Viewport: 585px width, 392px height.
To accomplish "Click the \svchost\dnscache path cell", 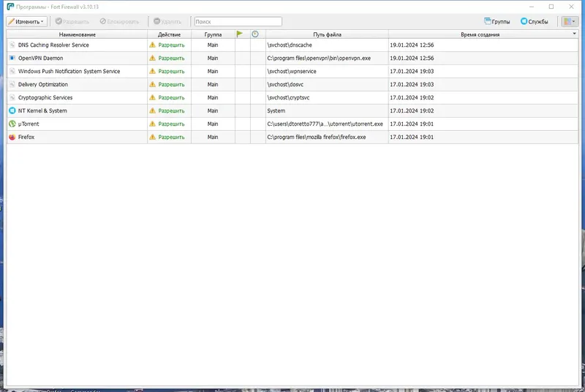I will click(x=327, y=45).
